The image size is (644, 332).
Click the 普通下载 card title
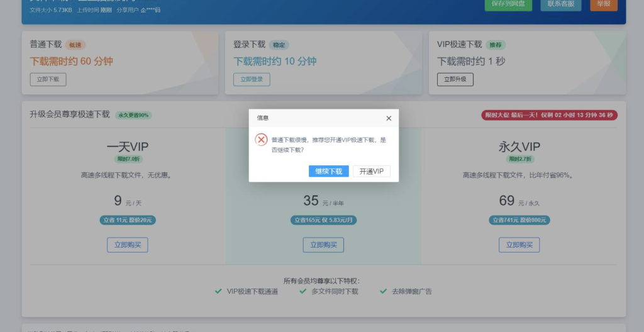pos(45,45)
